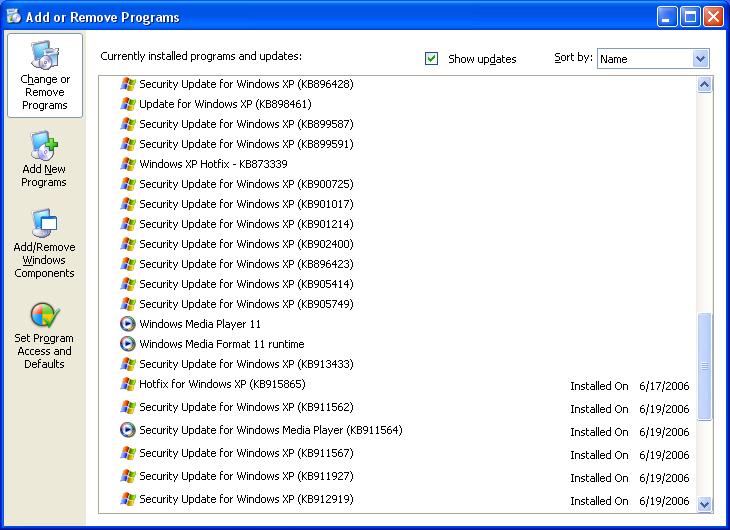The width and height of the screenshot is (730, 530).
Task: Click icon beside Update for Windows XP KB898461
Action: [128, 104]
